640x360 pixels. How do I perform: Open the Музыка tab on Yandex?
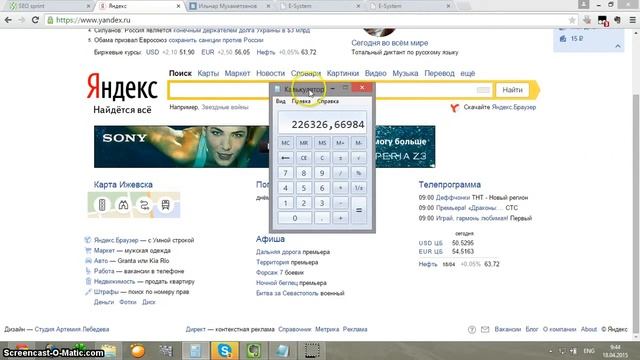405,73
